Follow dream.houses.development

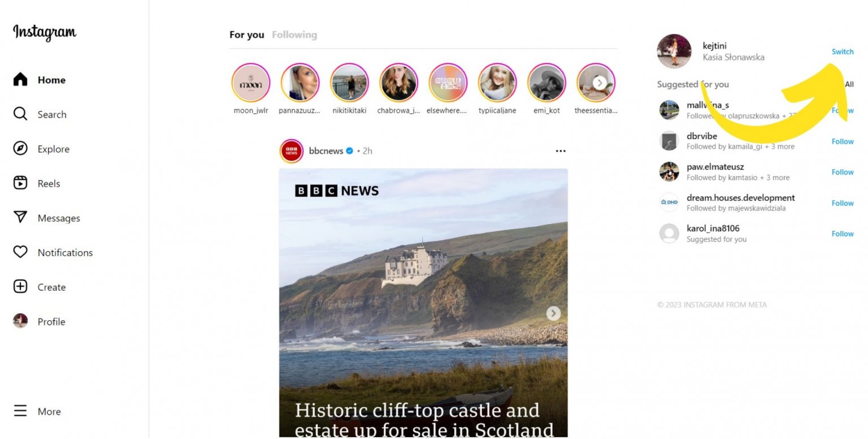[x=843, y=203]
